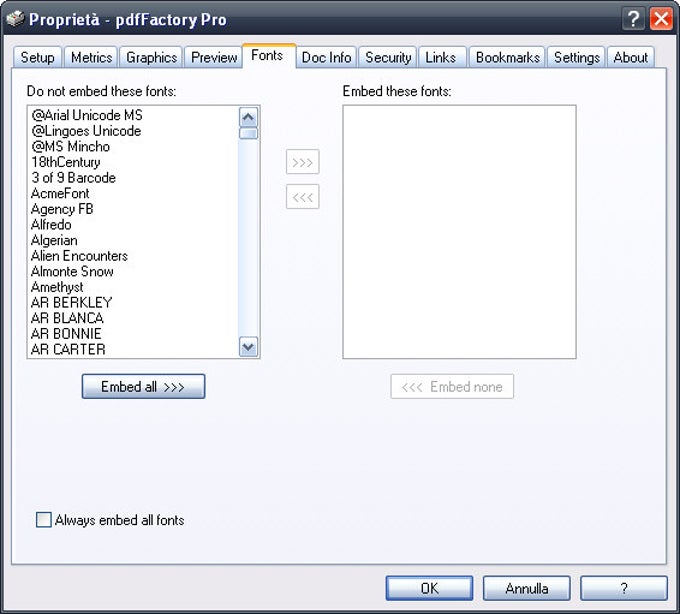Switch to the Security tab
The image size is (680, 614).
(388, 57)
